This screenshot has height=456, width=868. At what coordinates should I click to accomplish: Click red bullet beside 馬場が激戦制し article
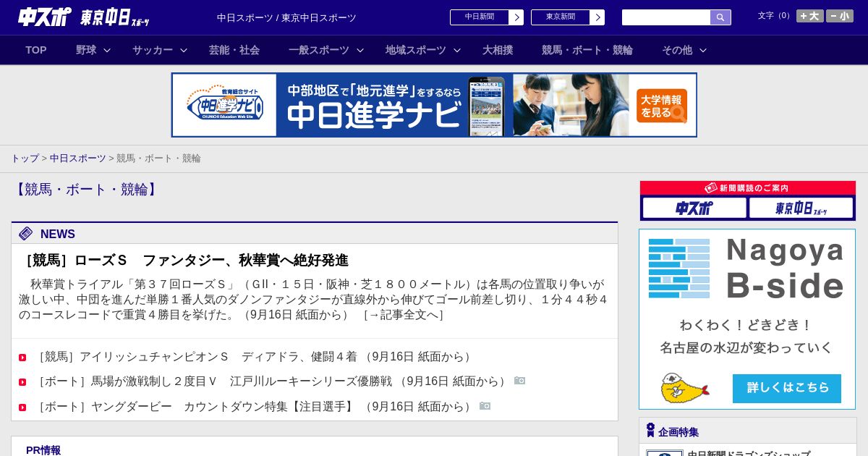coord(22,382)
